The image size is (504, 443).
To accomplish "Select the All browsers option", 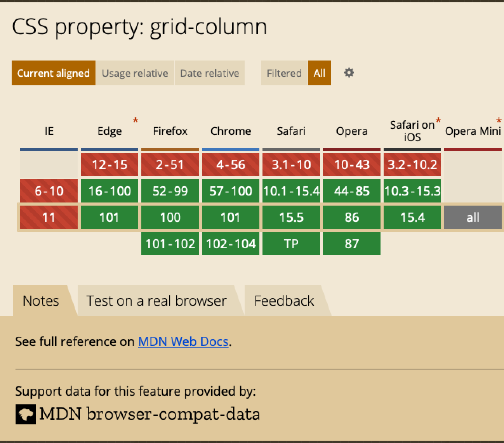I will coord(319,73).
